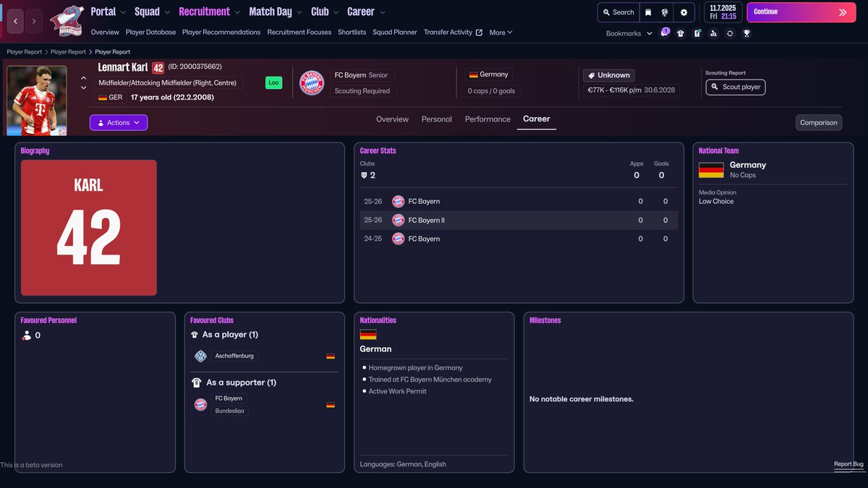Screen dimensions: 868x488
Task: Switch to the Performance tab
Action: tap(488, 119)
